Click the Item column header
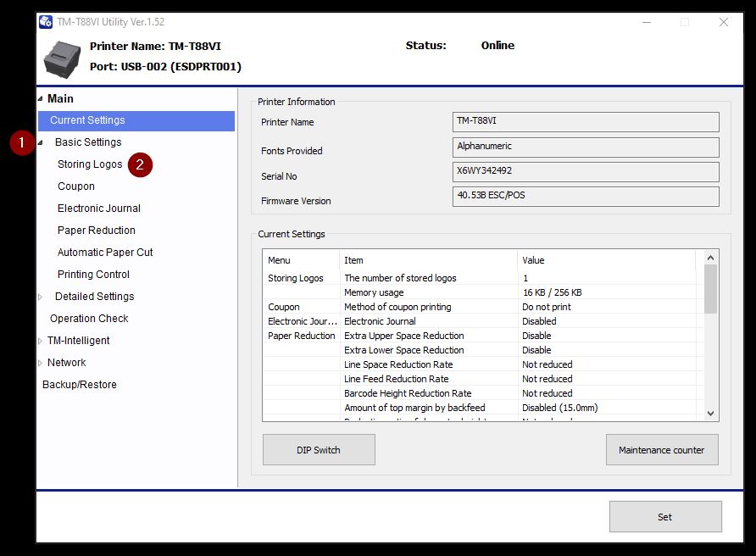Image resolution: width=756 pixels, height=556 pixels. click(x=429, y=260)
